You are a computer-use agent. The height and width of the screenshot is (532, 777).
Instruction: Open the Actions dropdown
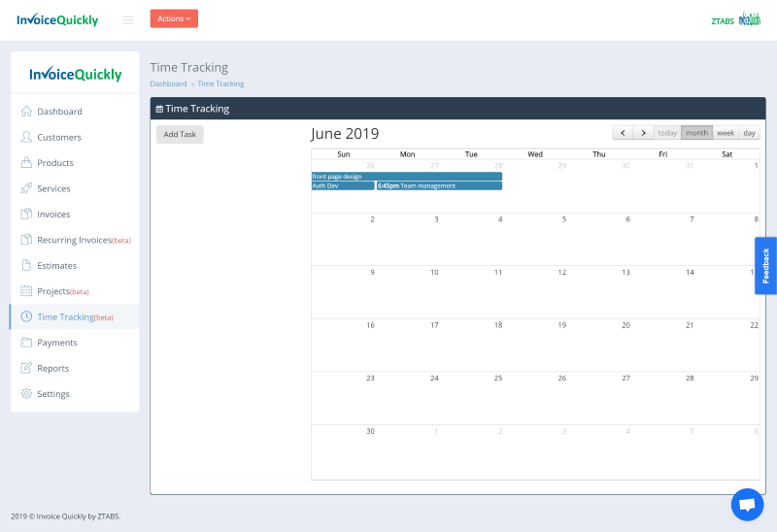point(174,18)
